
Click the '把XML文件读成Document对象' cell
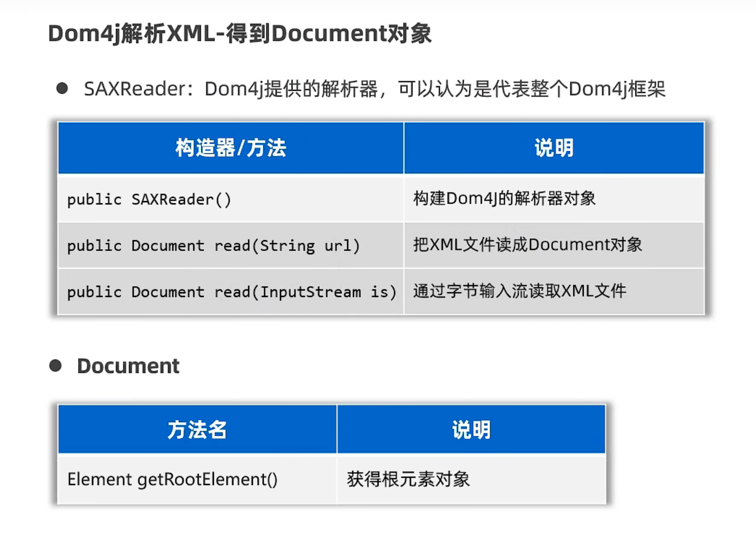(x=554, y=246)
